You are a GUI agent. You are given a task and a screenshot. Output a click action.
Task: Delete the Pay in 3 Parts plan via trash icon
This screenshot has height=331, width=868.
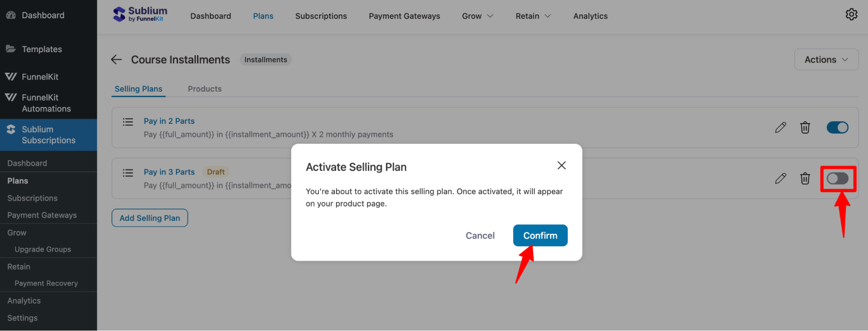click(805, 178)
